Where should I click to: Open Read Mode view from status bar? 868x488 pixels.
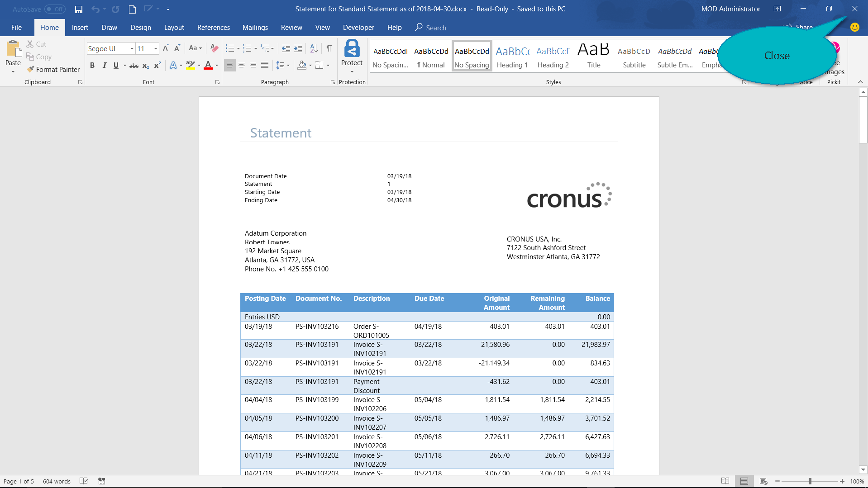725,481
